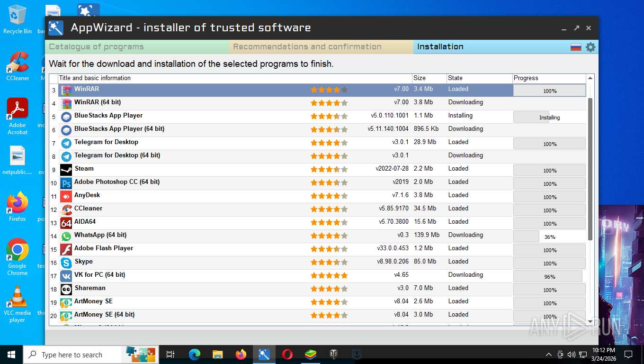The height and width of the screenshot is (364, 644).
Task: Click the Telegram for Desktop icon, row 7
Action: tap(66, 143)
